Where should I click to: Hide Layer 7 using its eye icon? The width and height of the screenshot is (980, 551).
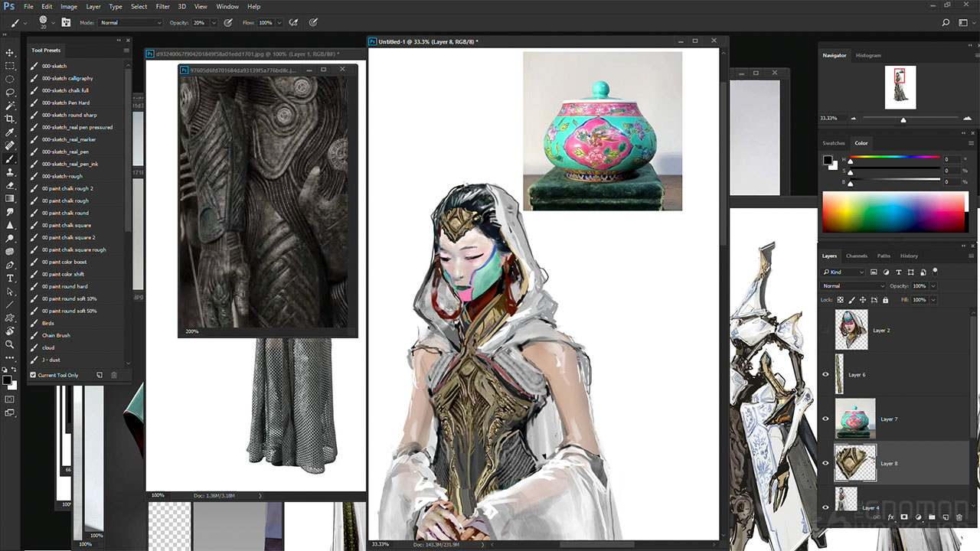pyautogui.click(x=825, y=419)
